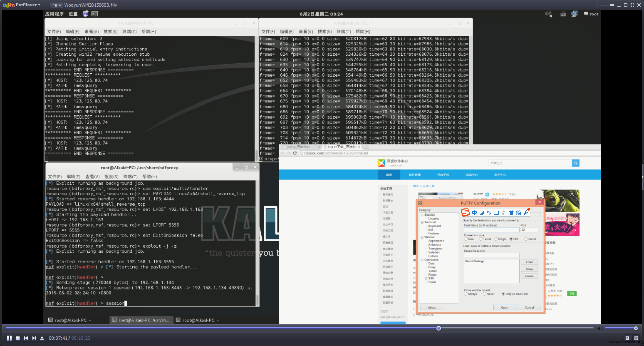Click the network connections icon in Kali tray

click(574, 14)
